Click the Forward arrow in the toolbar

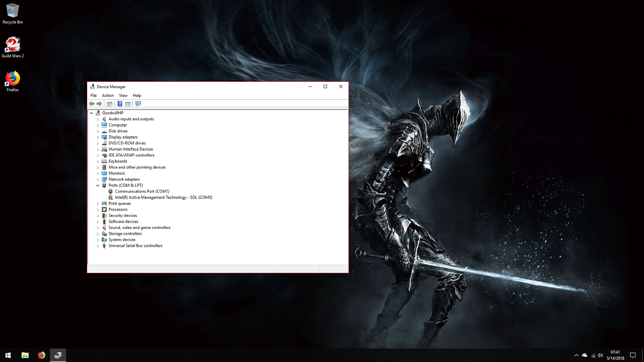click(x=99, y=104)
